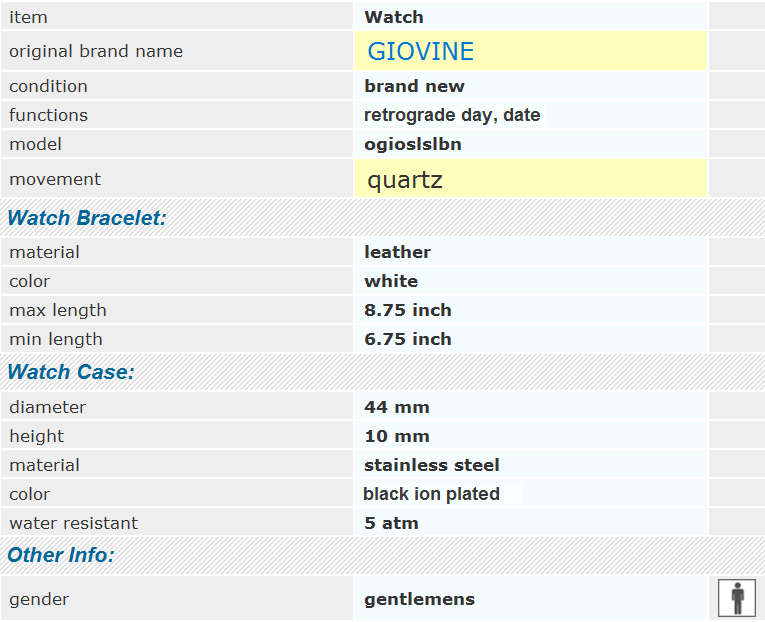Select the '44 mm' diameter value
This screenshot has height=622, width=765.
pos(397,407)
